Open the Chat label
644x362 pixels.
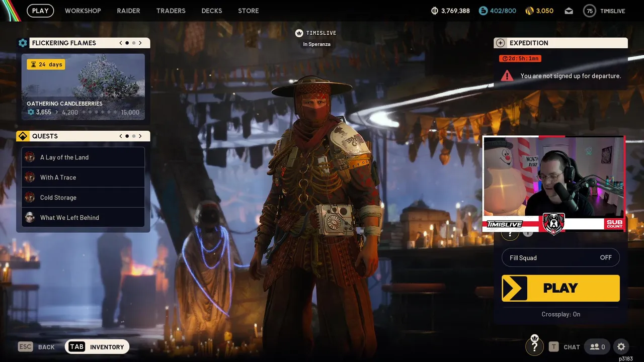point(572,347)
